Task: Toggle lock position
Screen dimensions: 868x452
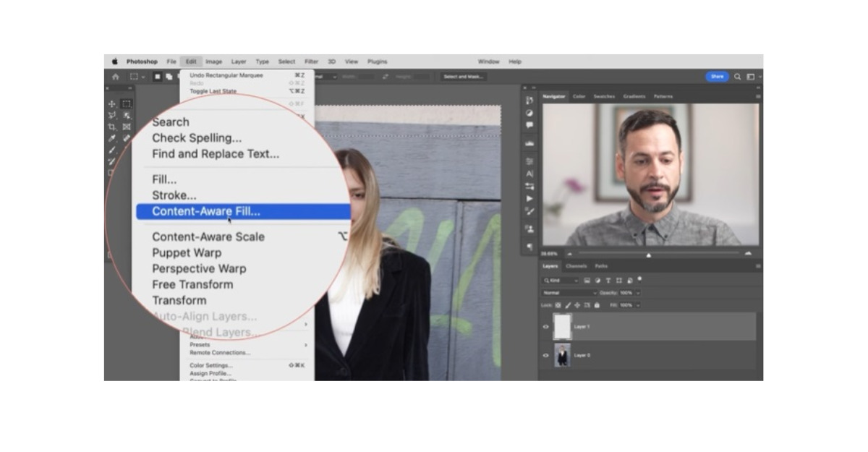Action: pos(577,305)
